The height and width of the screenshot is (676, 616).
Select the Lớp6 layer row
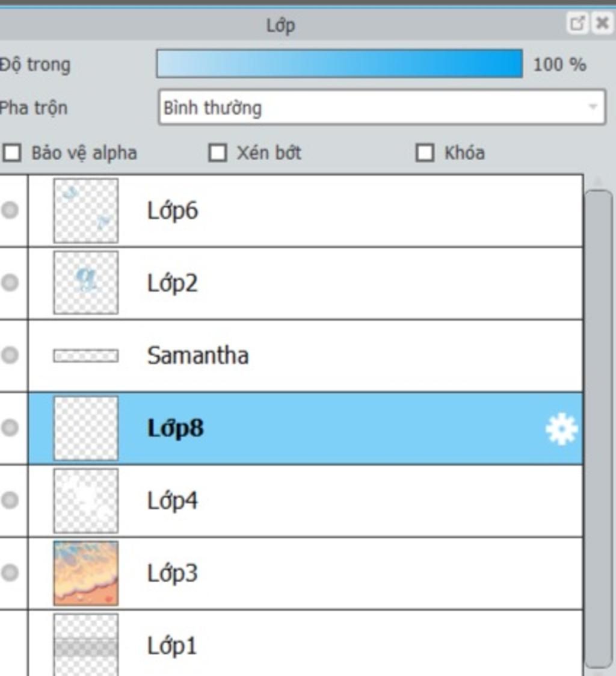click(x=306, y=211)
